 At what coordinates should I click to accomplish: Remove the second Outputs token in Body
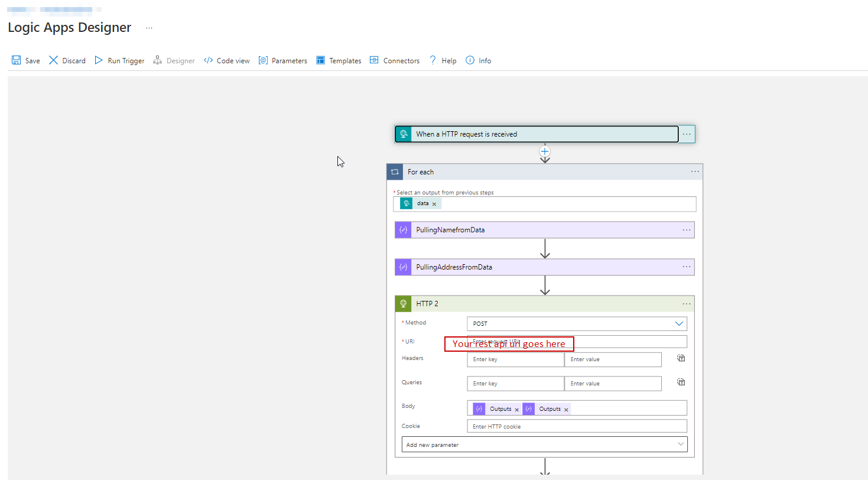tap(566, 410)
